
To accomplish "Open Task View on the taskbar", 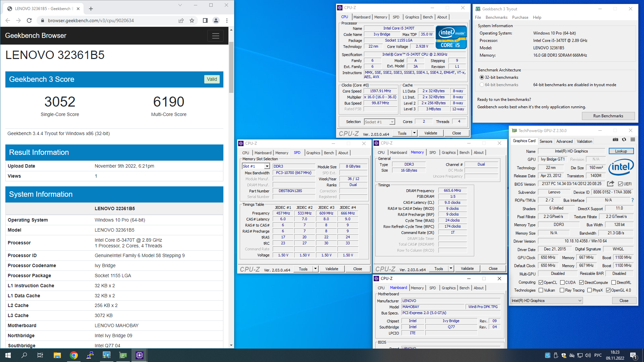I will coord(40,355).
